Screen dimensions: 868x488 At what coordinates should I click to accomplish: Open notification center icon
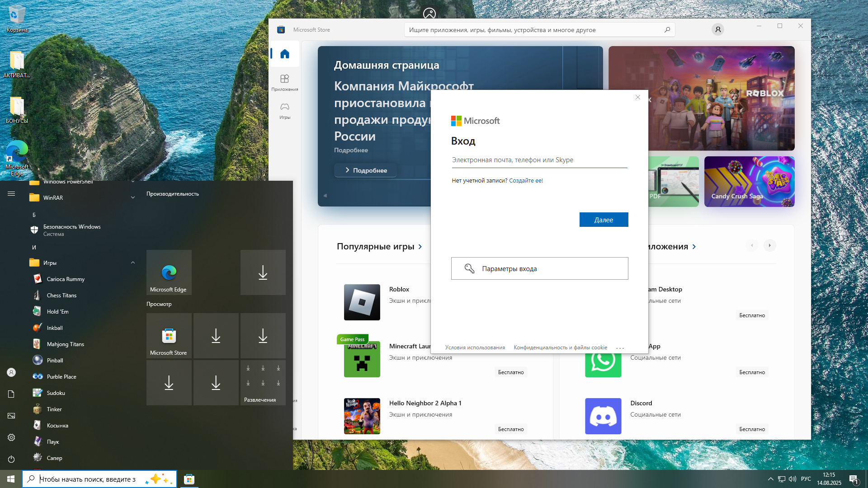pyautogui.click(x=854, y=479)
